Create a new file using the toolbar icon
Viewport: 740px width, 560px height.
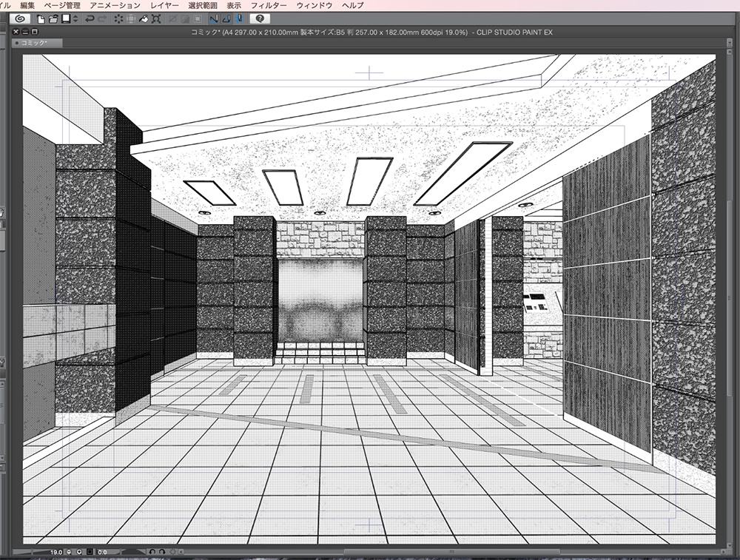(x=39, y=19)
